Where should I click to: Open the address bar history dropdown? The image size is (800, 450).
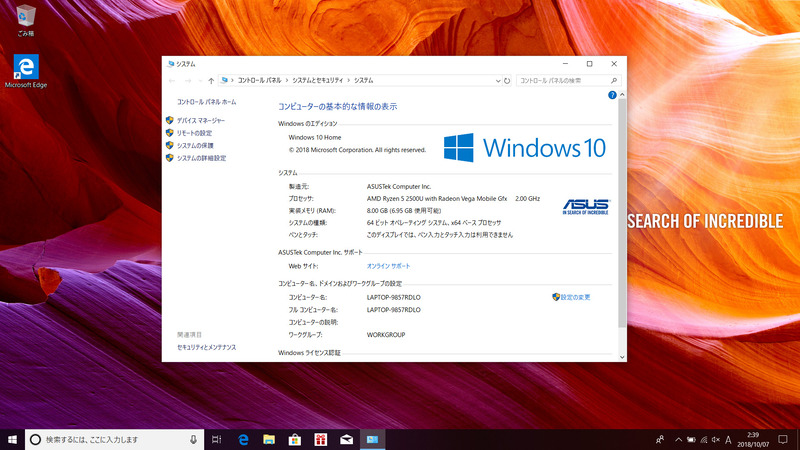[x=498, y=81]
